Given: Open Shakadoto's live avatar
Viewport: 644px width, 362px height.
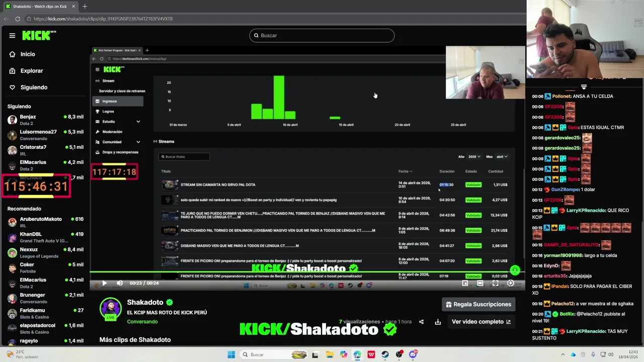Looking at the screenshot, I should [x=110, y=309].
